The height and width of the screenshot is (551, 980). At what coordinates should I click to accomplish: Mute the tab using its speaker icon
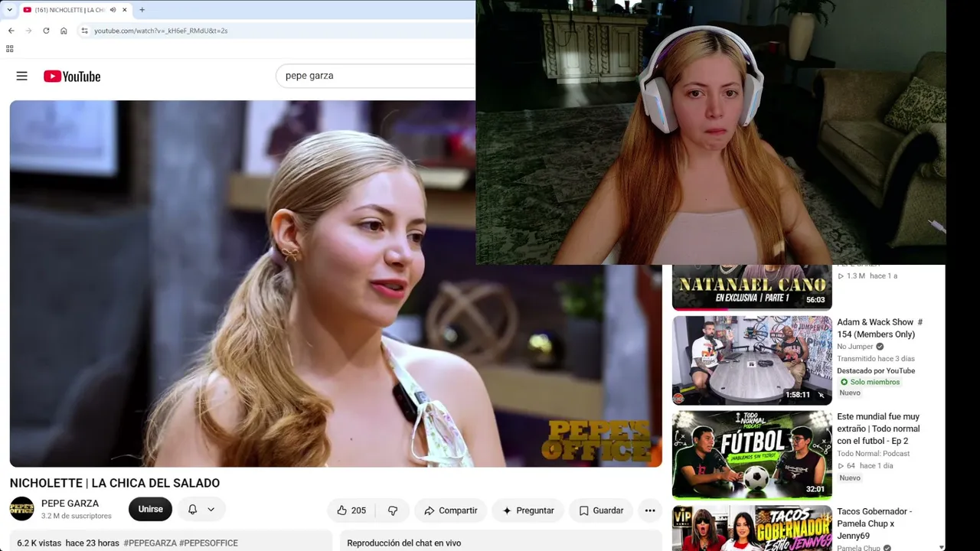point(113,10)
